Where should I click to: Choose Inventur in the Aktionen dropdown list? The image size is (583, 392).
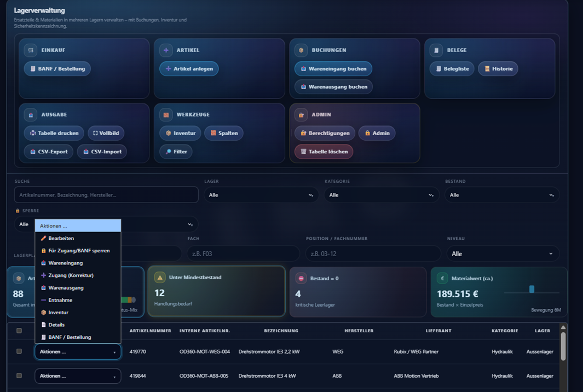click(58, 313)
